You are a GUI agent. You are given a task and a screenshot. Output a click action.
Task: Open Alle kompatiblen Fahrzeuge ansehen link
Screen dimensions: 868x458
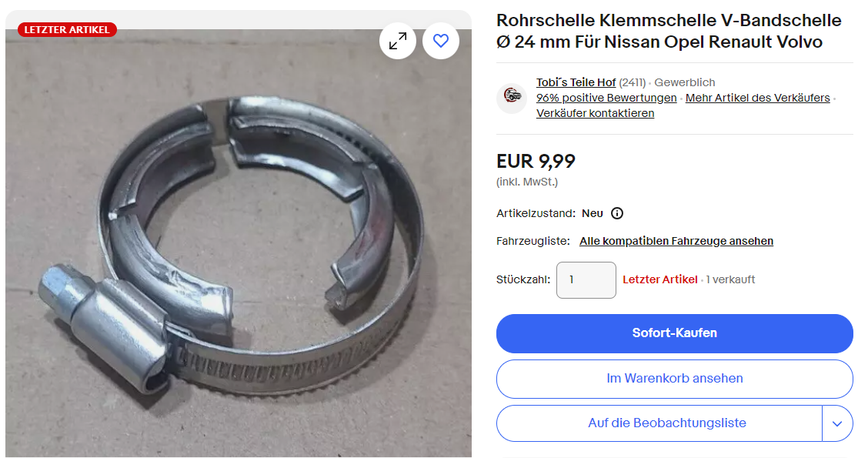click(676, 241)
